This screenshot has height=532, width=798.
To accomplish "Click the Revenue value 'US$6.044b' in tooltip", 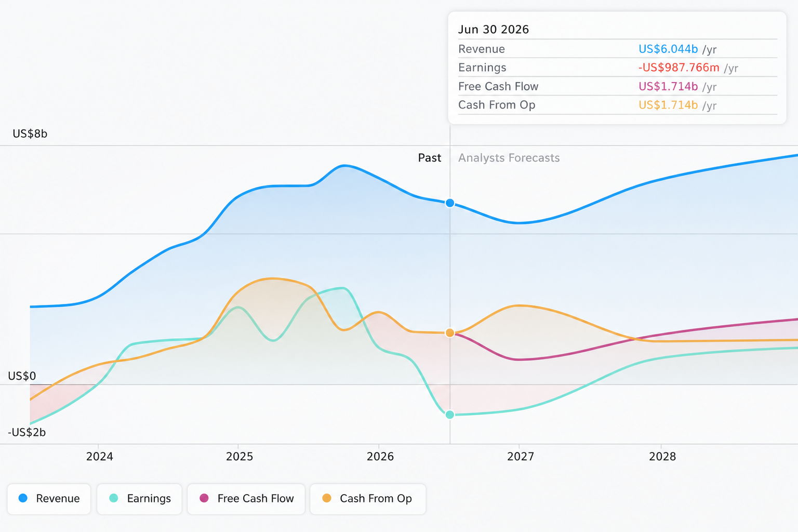I will point(668,49).
